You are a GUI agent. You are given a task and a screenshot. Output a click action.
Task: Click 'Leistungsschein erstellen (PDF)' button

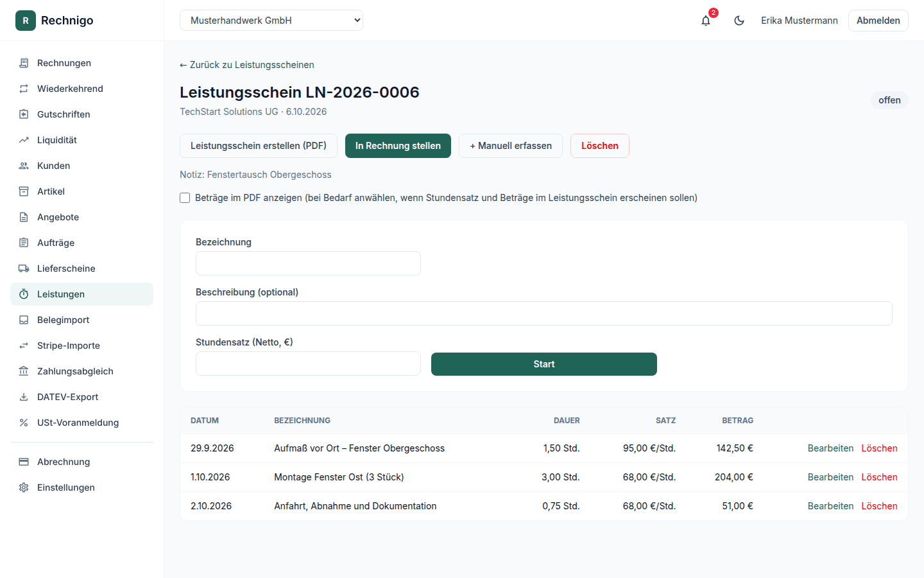[x=259, y=146]
